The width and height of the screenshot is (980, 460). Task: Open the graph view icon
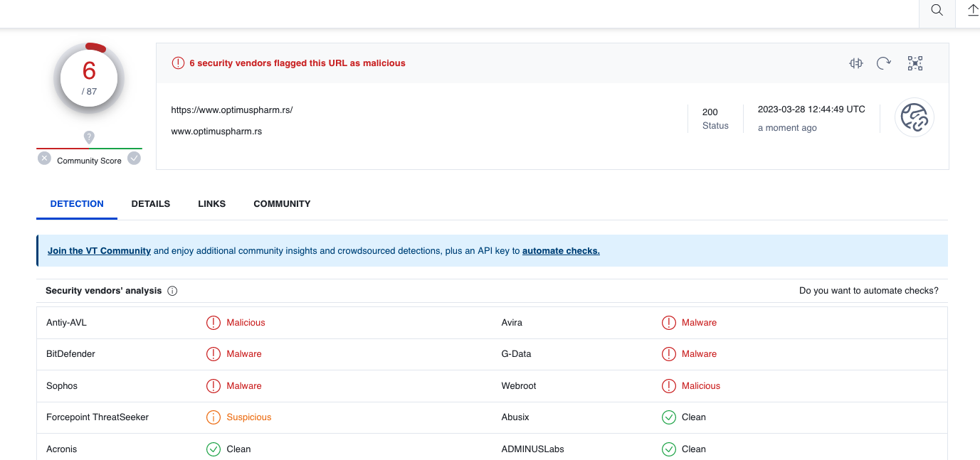point(915,63)
